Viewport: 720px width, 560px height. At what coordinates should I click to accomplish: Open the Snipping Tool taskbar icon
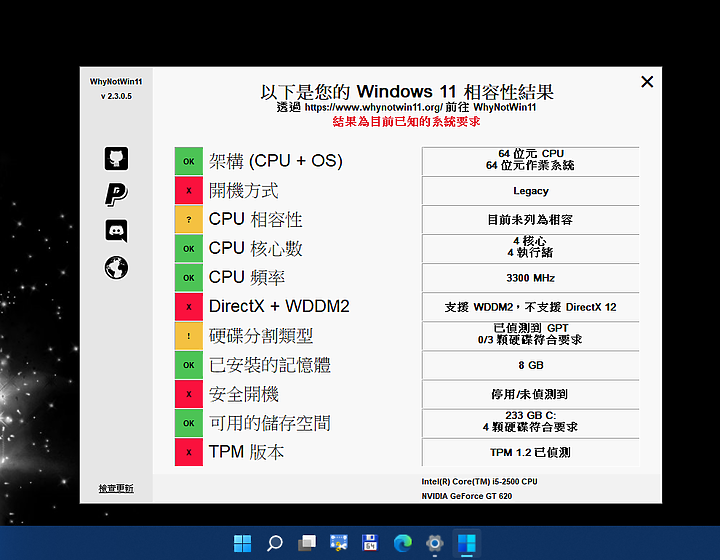click(339, 543)
